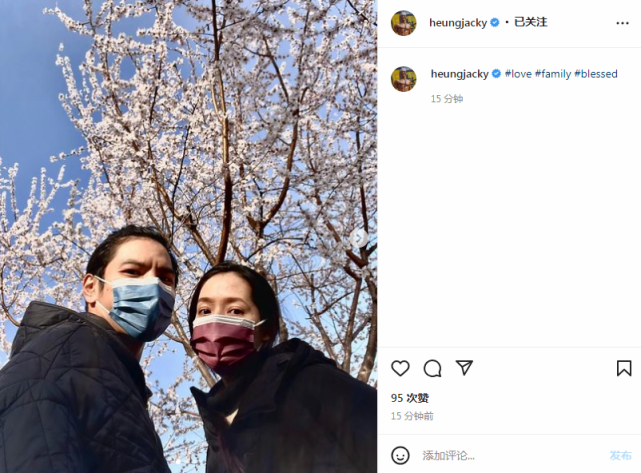
Task: Open heungjacky profile picture in header
Action: pos(403,23)
